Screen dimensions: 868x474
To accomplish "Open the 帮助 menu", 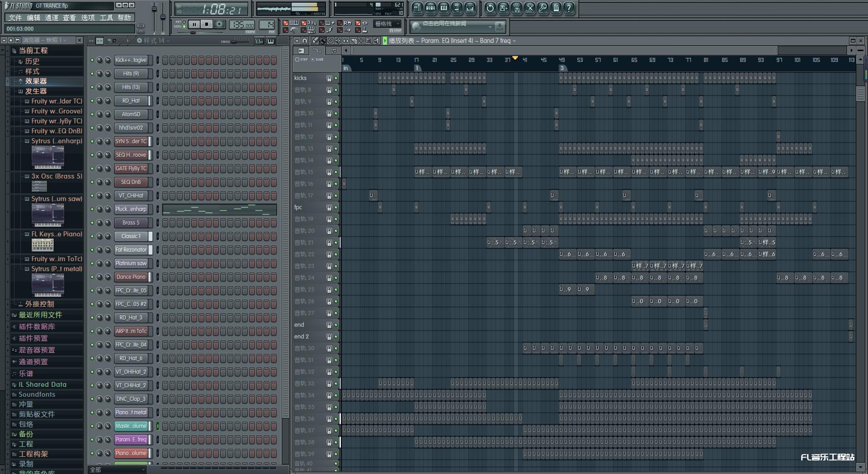I will pyautogui.click(x=124, y=18).
